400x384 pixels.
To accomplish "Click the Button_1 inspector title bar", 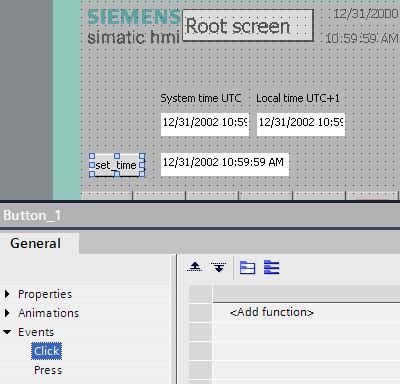I will (x=200, y=215).
